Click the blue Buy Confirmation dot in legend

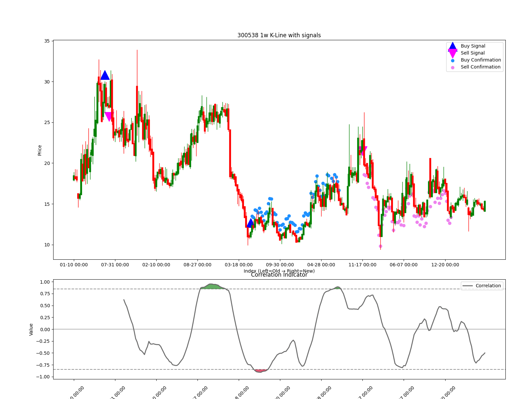pos(453,61)
